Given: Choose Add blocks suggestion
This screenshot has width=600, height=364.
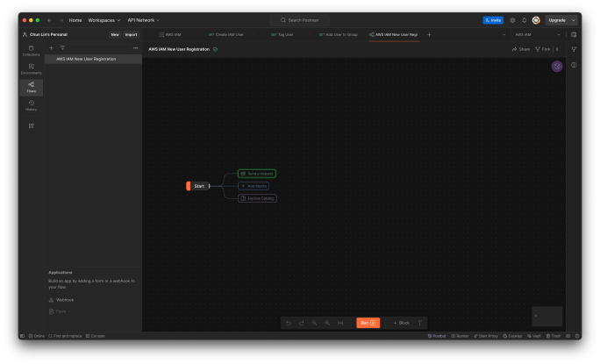Looking at the screenshot, I should click(254, 186).
